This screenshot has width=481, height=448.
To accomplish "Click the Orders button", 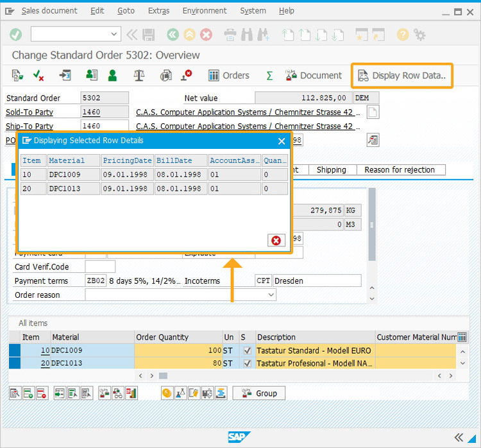I will tap(229, 76).
